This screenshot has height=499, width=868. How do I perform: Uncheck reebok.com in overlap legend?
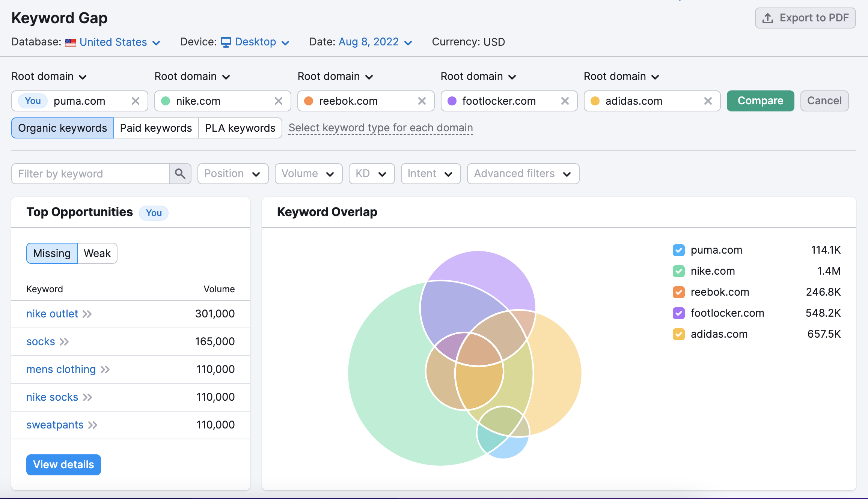click(x=679, y=292)
